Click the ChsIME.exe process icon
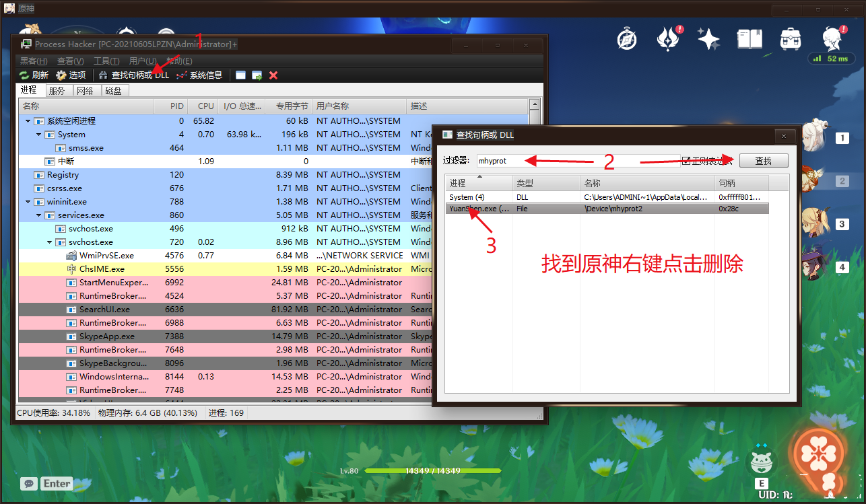Viewport: 866px width, 504px height. click(x=71, y=269)
